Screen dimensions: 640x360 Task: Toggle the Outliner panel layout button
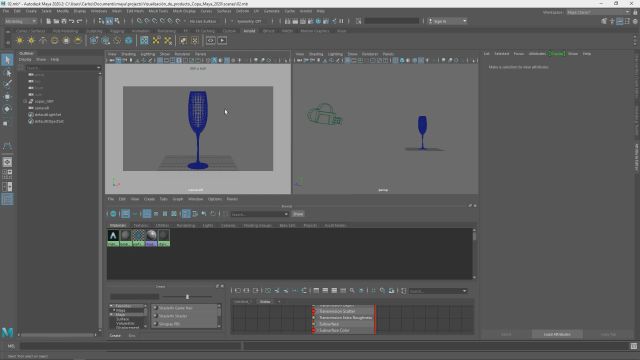click(7, 199)
